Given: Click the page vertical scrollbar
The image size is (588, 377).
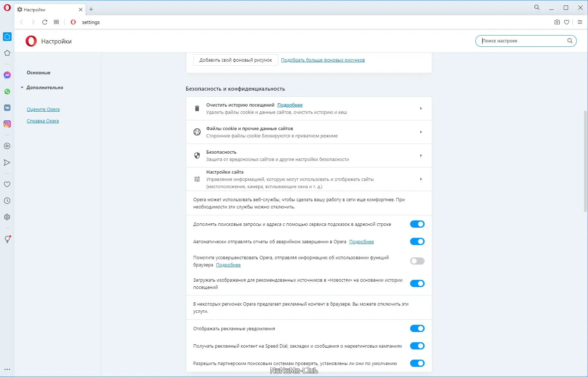Looking at the screenshot, I should coord(585,161).
